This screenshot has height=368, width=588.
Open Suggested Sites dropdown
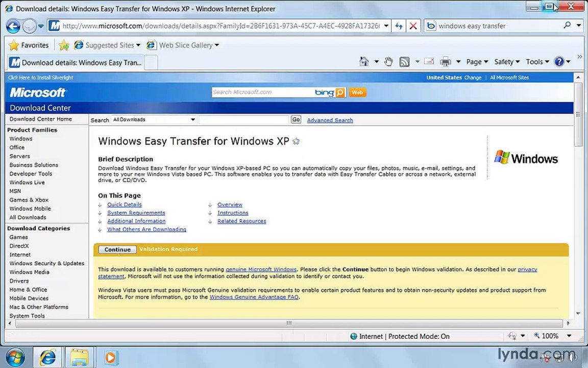[x=107, y=45]
